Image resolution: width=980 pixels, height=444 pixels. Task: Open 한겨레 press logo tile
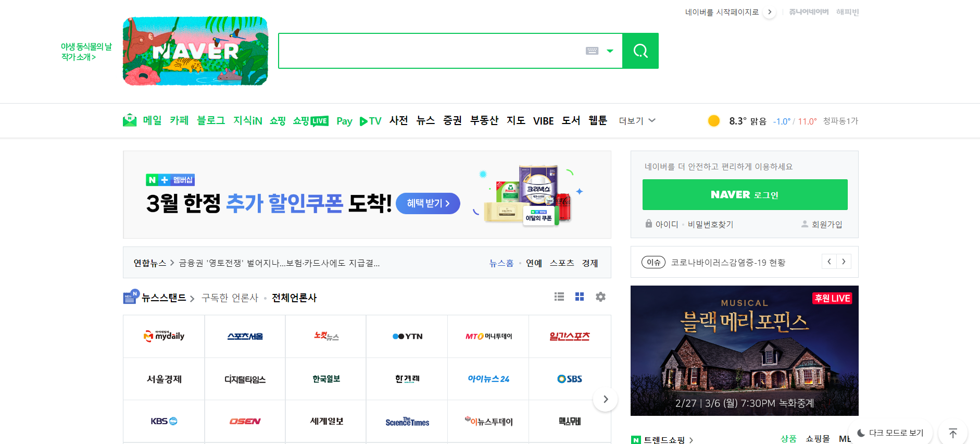pyautogui.click(x=407, y=379)
